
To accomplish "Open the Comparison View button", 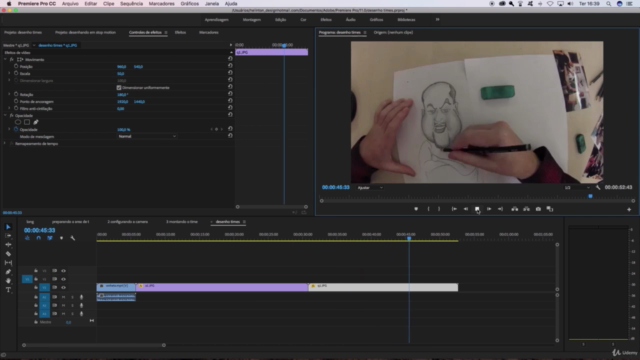I will [550, 209].
